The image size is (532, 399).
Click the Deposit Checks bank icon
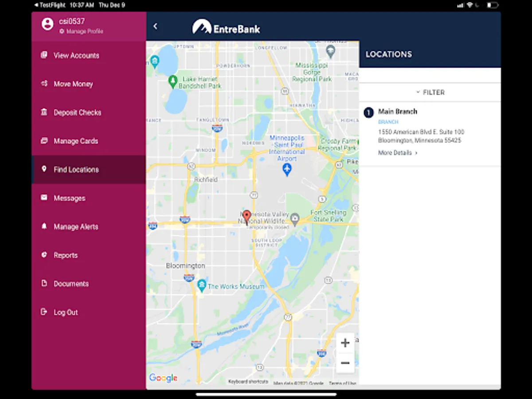click(x=44, y=112)
